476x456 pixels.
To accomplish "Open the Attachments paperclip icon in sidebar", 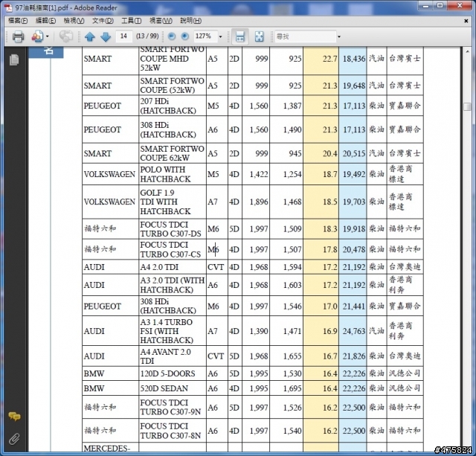I will (14, 438).
